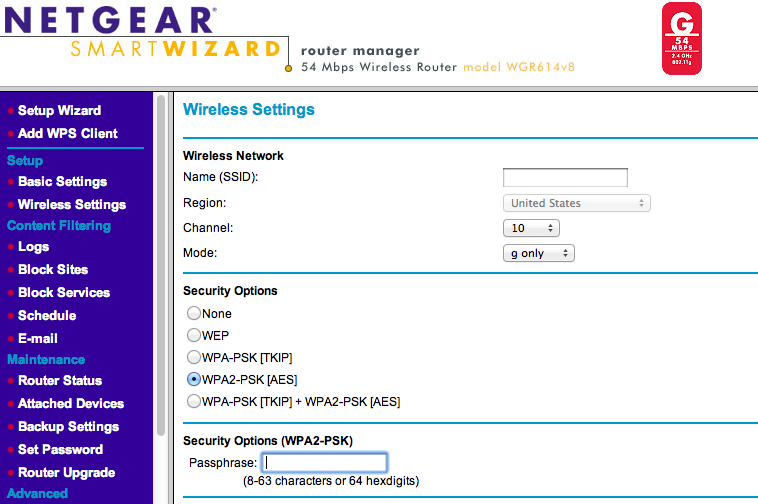
Task: Open Block Services page
Action: [64, 292]
